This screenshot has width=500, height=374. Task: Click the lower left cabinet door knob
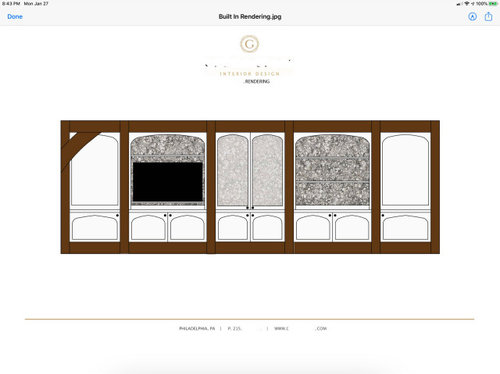coord(117,216)
